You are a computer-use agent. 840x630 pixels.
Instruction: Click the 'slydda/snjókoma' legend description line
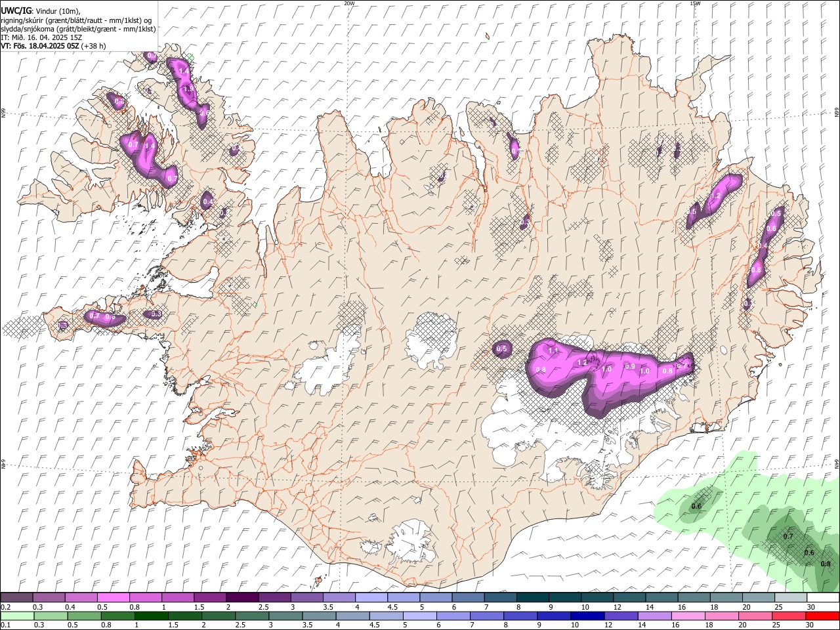tap(78, 29)
